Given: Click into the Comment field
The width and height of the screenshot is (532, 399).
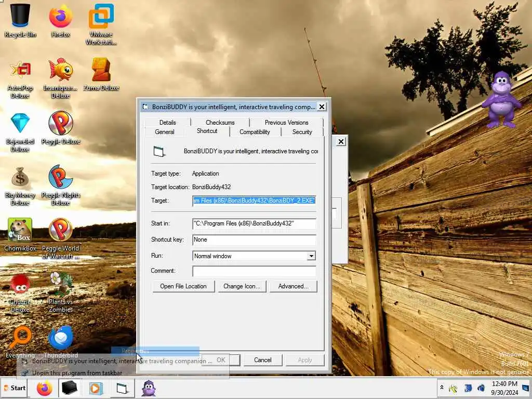Looking at the screenshot, I should 254,271.
